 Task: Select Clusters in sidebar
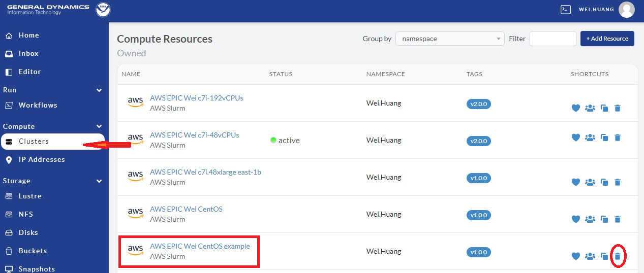(52, 141)
